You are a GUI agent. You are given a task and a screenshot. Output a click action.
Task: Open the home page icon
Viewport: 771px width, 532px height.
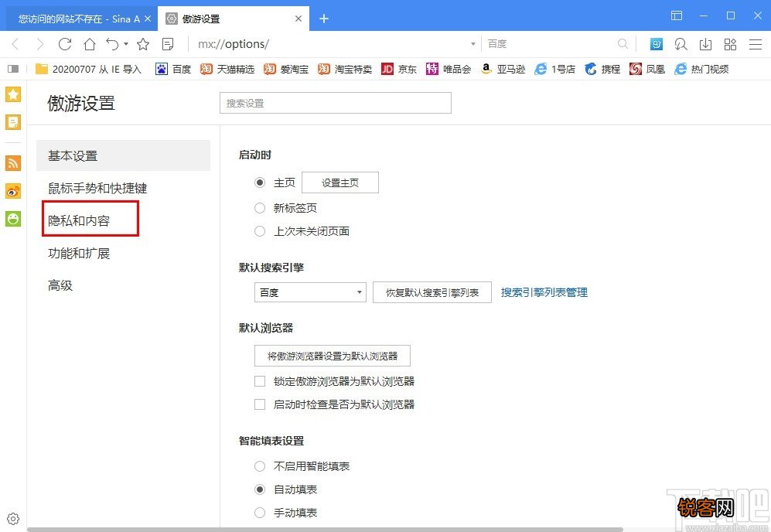pos(90,44)
